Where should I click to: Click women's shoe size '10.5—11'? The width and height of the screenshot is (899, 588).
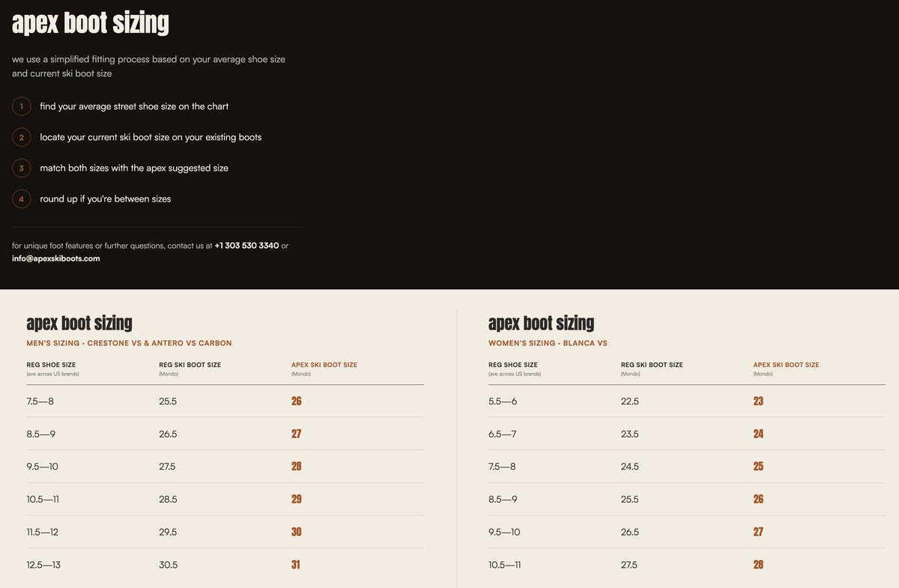(x=505, y=565)
